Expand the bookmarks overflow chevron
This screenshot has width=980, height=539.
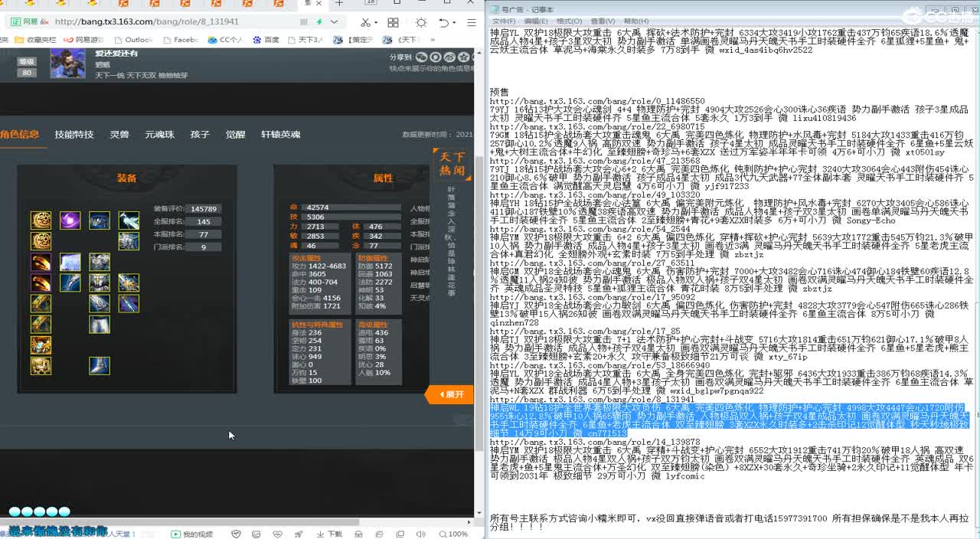coord(432,40)
